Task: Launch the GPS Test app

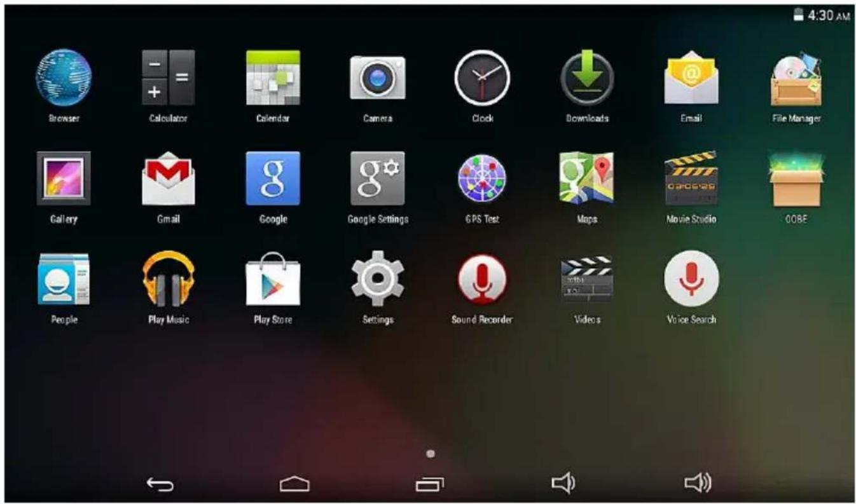Action: 482,178
